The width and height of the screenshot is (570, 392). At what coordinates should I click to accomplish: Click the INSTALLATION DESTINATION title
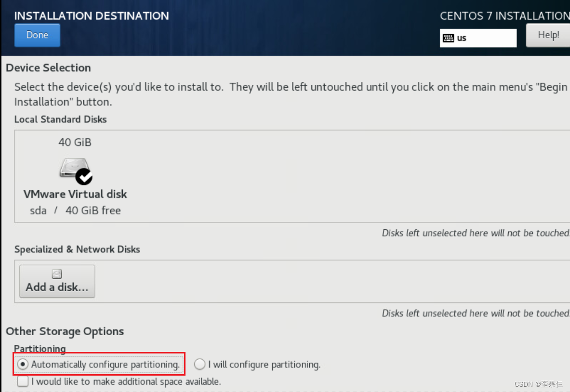click(x=92, y=15)
